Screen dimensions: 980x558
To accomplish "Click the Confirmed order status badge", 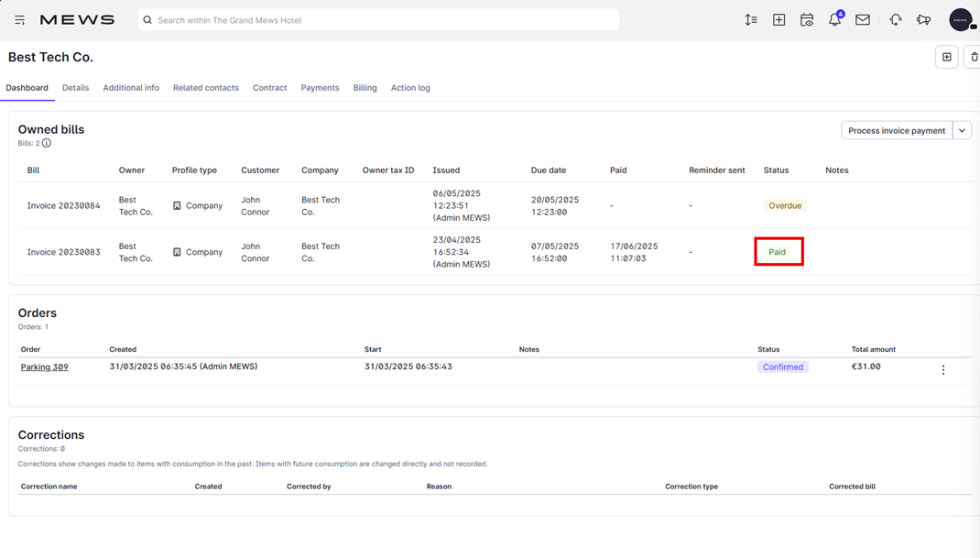I will (782, 367).
